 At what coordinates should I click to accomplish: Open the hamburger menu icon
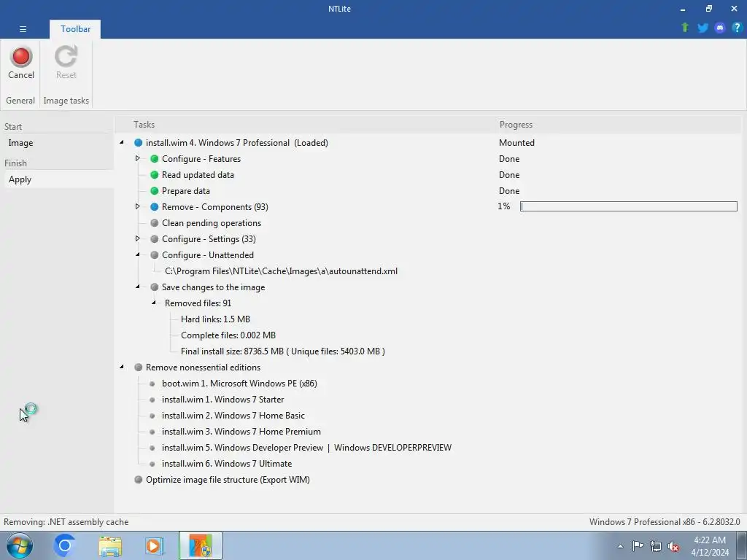23,29
